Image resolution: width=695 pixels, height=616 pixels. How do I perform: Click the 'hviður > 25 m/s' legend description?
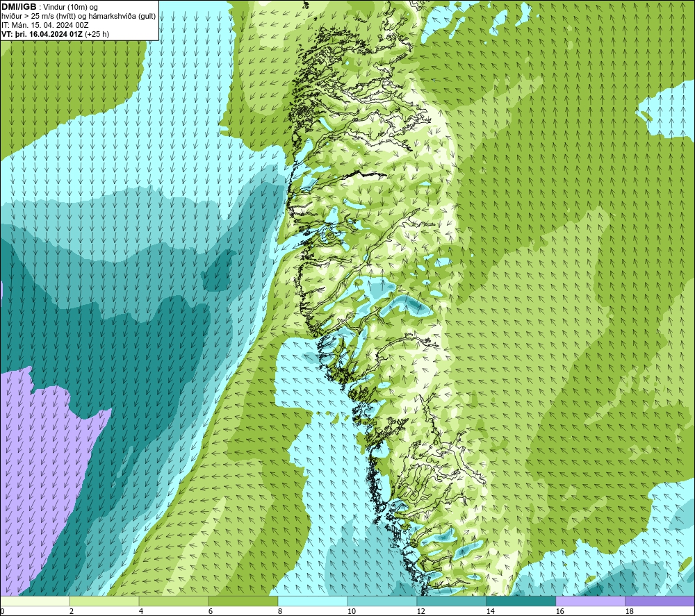pyautogui.click(x=79, y=17)
